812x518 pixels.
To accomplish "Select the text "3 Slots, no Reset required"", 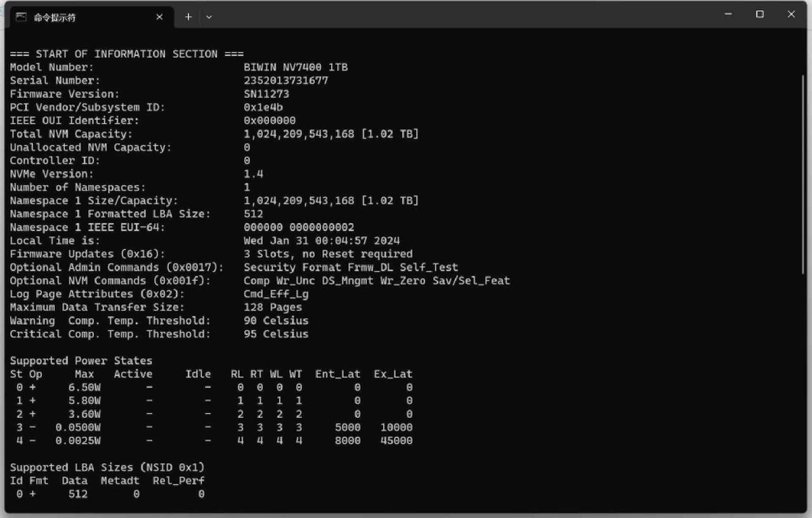I will [328, 254].
